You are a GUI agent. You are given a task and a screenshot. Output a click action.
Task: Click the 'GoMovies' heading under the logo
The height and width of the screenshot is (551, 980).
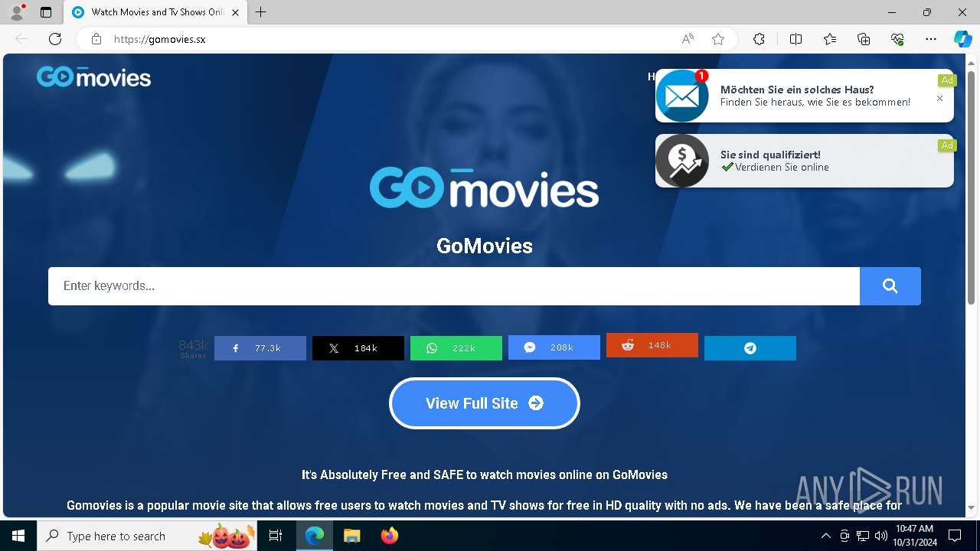pyautogui.click(x=485, y=246)
